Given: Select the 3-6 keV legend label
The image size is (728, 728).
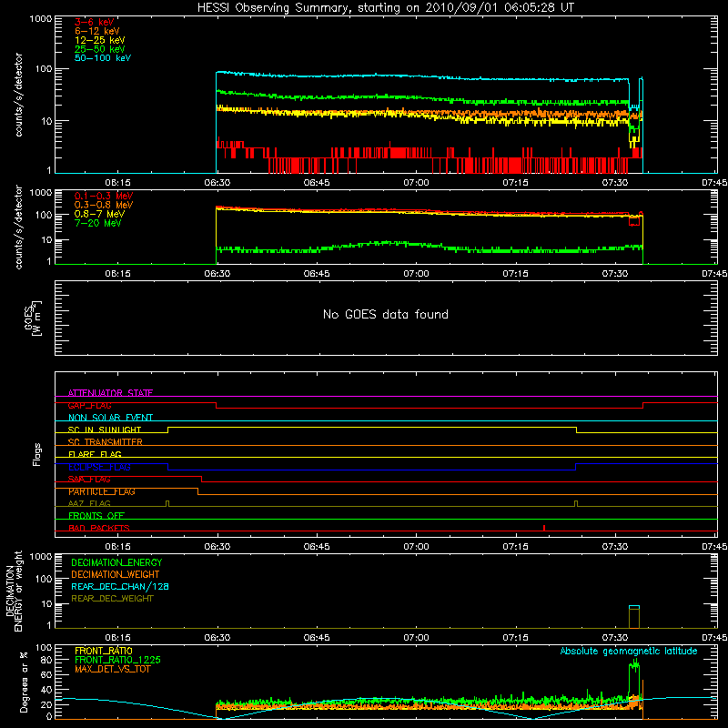Looking at the screenshot, I should click(x=94, y=22).
